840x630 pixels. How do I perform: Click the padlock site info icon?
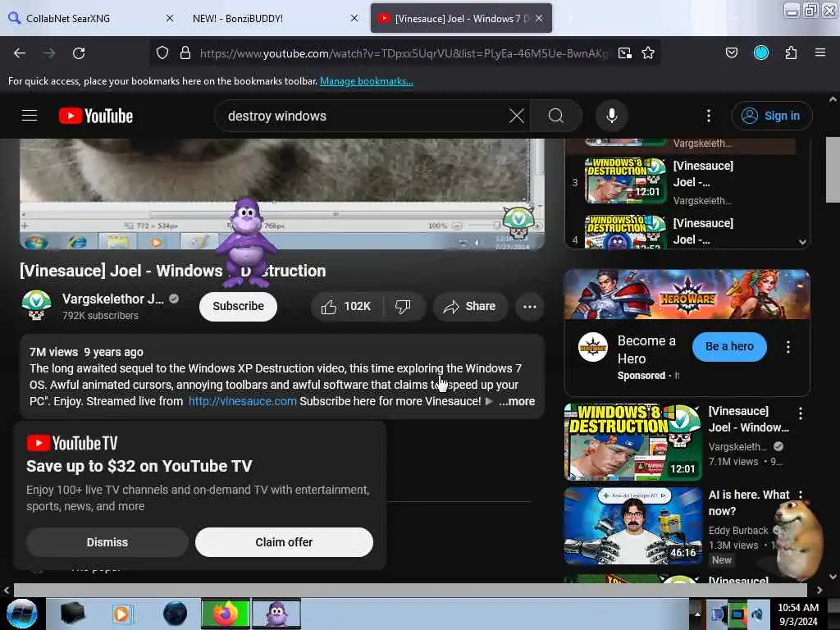185,53
